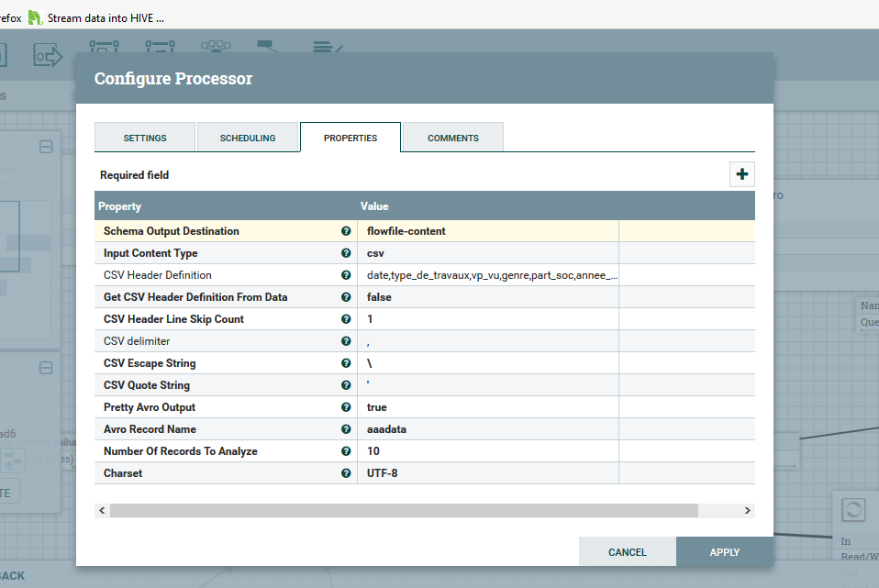Open the Scheduling tab
The width and height of the screenshot is (879, 588).
[x=248, y=138]
